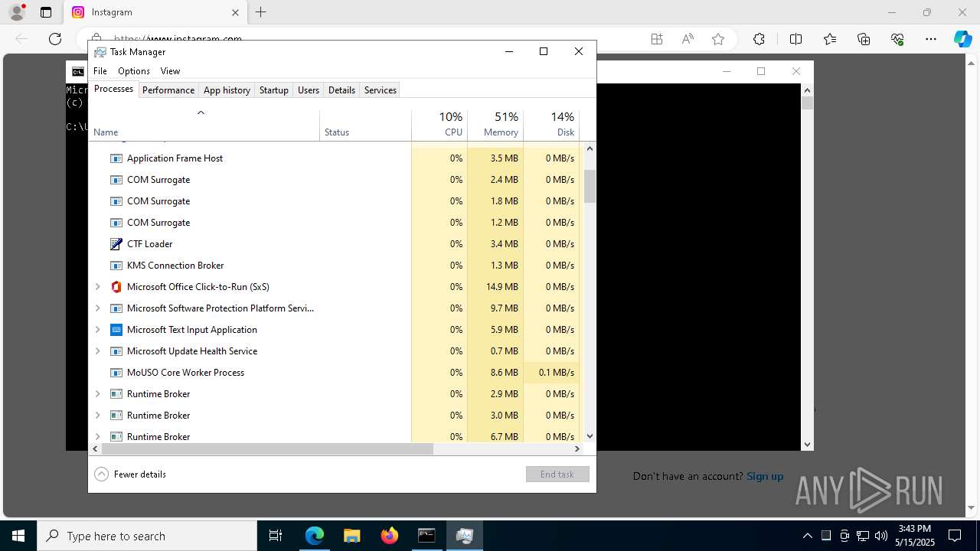This screenshot has width=980, height=551.
Task: Open Edge extensions puzzle icon
Action: [759, 39]
